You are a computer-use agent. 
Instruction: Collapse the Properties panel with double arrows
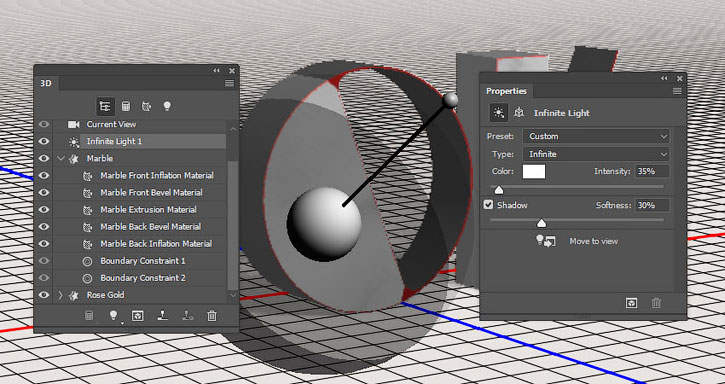[664, 78]
